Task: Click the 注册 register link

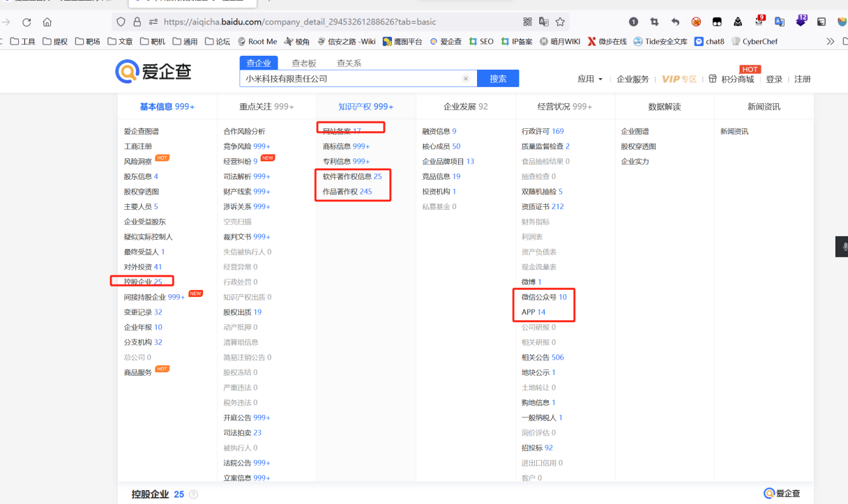Action: tap(803, 79)
